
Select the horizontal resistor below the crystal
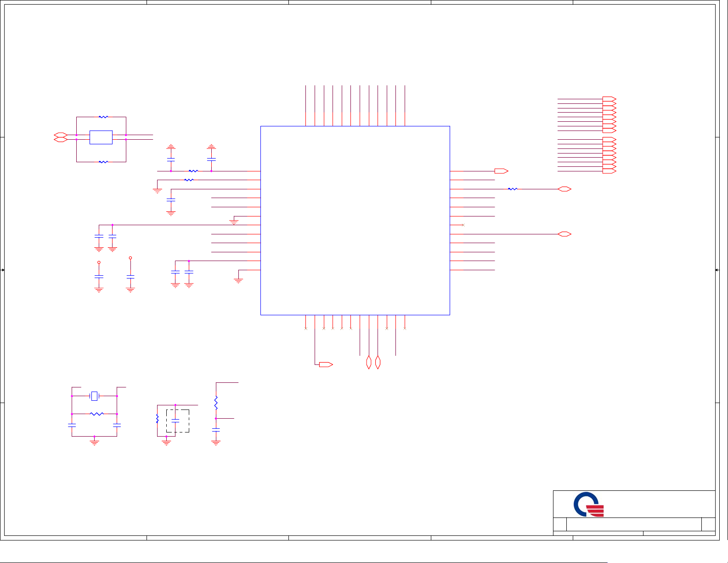pyautogui.click(x=96, y=414)
